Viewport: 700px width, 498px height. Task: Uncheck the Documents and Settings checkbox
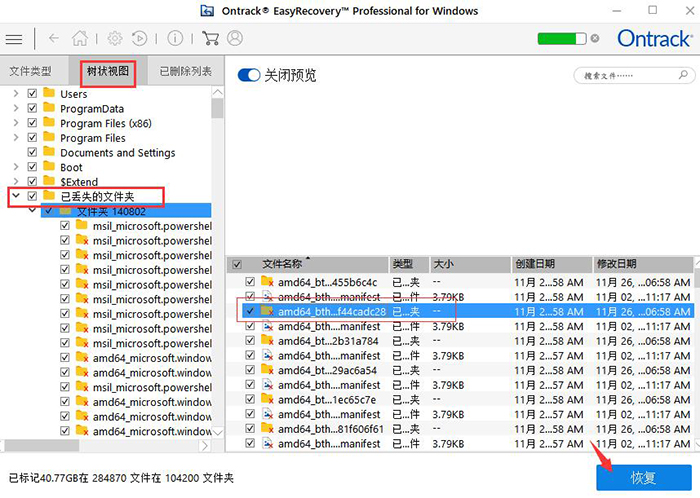pos(32,152)
